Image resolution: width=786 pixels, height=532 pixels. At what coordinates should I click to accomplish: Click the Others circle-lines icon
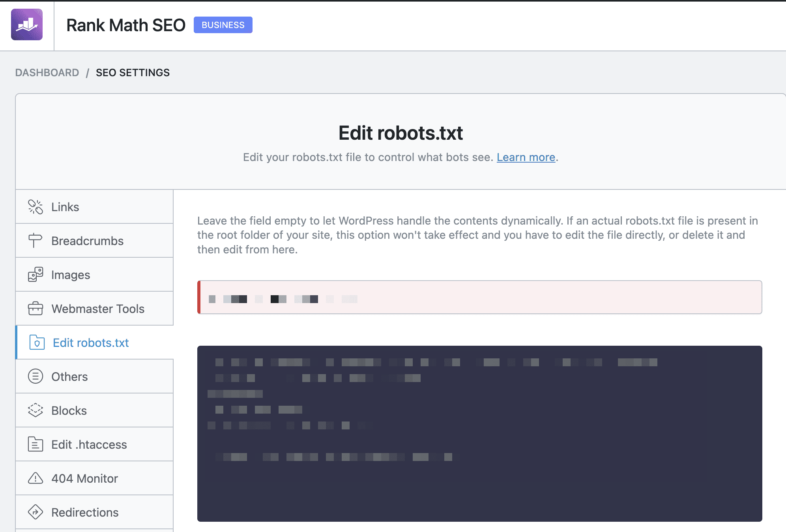click(x=35, y=377)
